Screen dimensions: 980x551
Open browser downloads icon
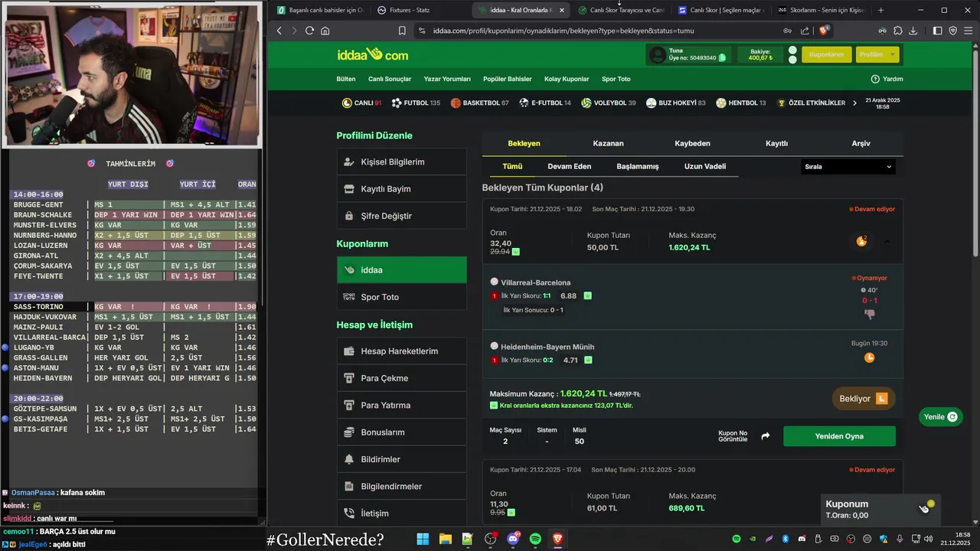(x=913, y=31)
